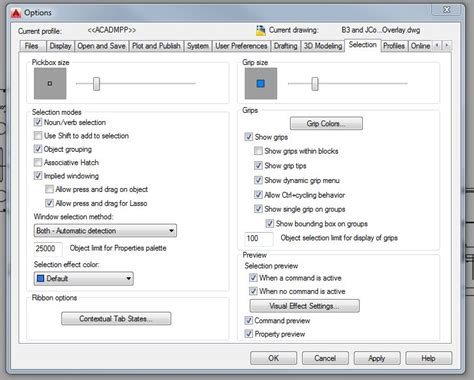Open the Open and Save tab
Screen dimensions: 474x380
(x=101, y=46)
